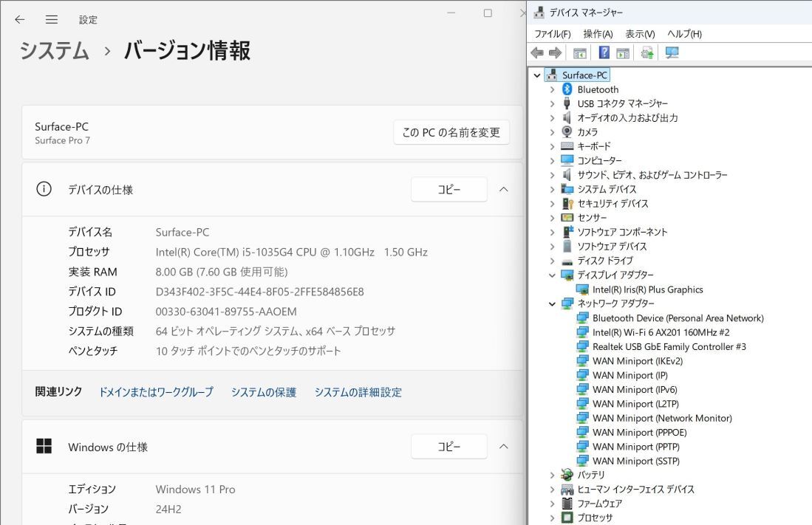Expand the Computer tree node
Viewport: 812px width, 525px height.
pyautogui.click(x=552, y=160)
